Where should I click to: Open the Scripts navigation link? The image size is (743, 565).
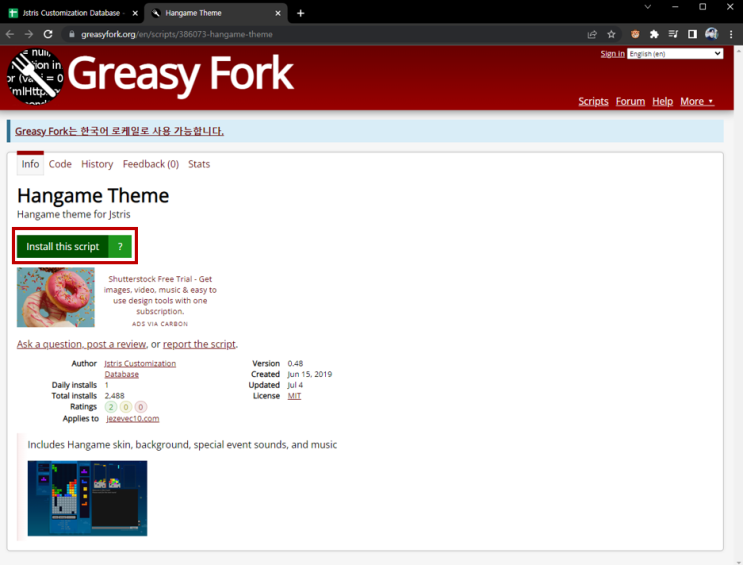593,101
